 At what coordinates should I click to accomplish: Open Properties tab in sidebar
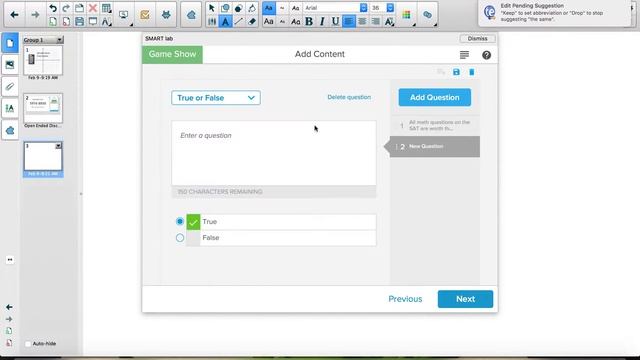10,109
